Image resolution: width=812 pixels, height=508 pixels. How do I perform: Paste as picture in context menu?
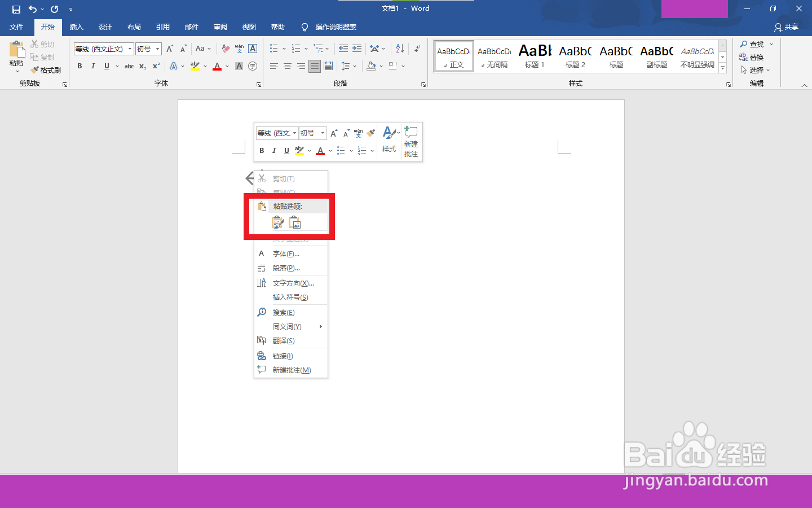[295, 222]
